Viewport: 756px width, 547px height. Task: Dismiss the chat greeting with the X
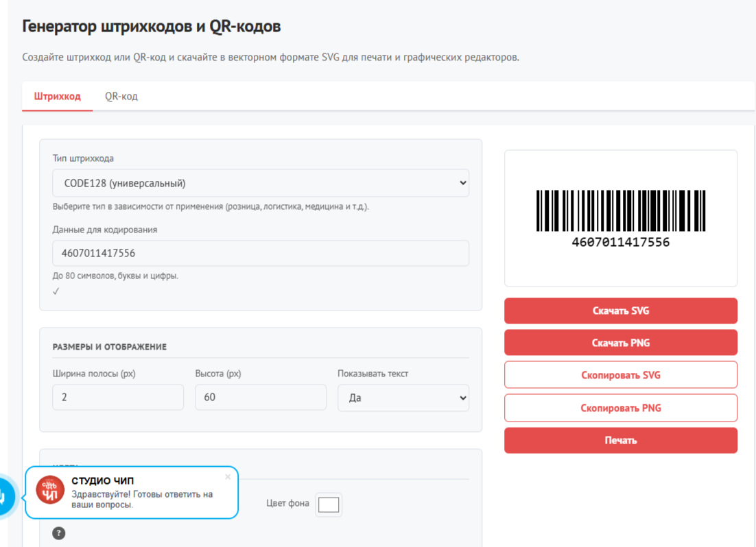(x=227, y=476)
